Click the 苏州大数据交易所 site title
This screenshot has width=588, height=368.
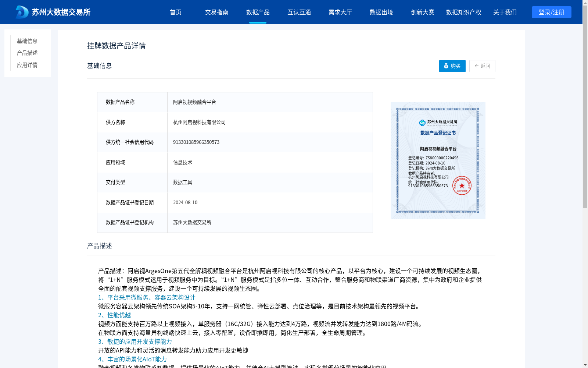click(x=61, y=12)
